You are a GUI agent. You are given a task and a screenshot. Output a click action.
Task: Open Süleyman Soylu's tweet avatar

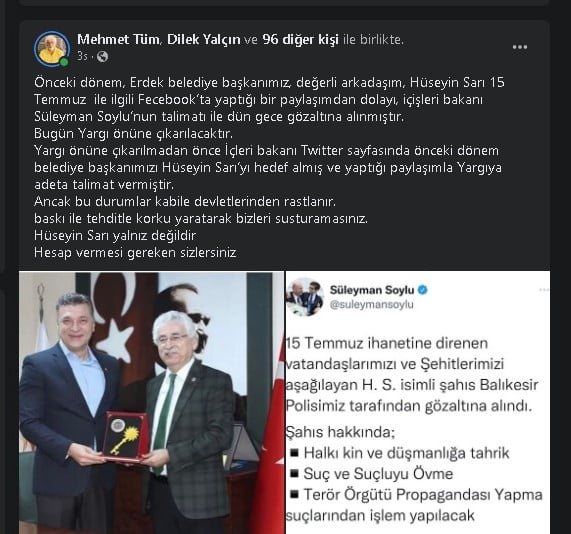(305, 297)
